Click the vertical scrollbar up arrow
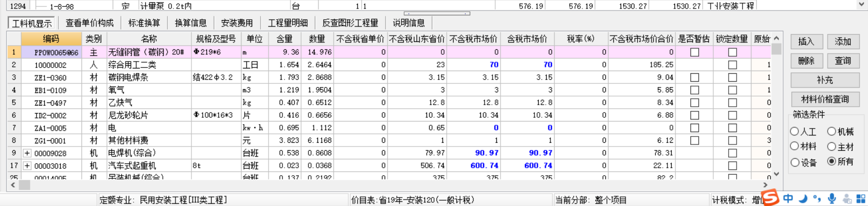 tap(777, 38)
